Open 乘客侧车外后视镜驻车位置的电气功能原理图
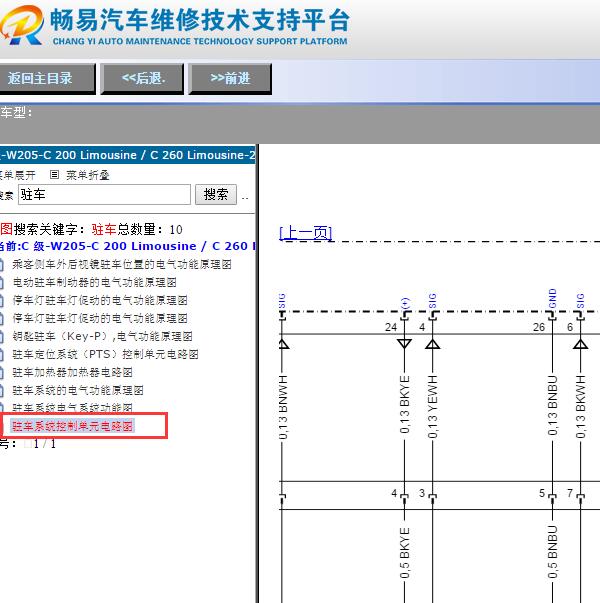The image size is (600, 603). (x=122, y=264)
